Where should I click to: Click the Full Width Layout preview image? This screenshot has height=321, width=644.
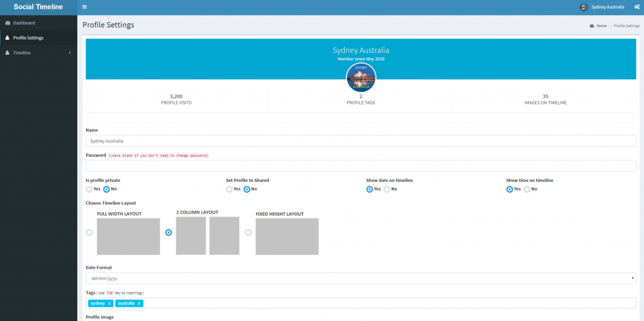click(x=128, y=237)
